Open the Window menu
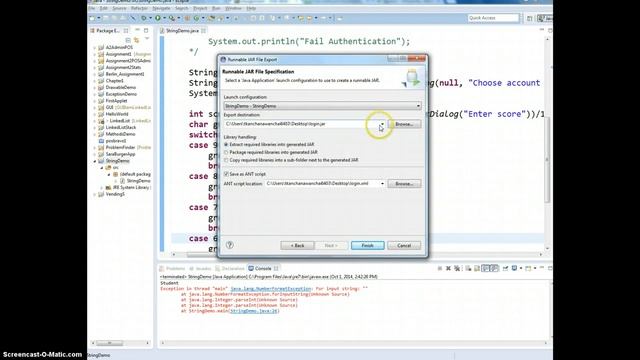The image size is (640, 360). 233,8
